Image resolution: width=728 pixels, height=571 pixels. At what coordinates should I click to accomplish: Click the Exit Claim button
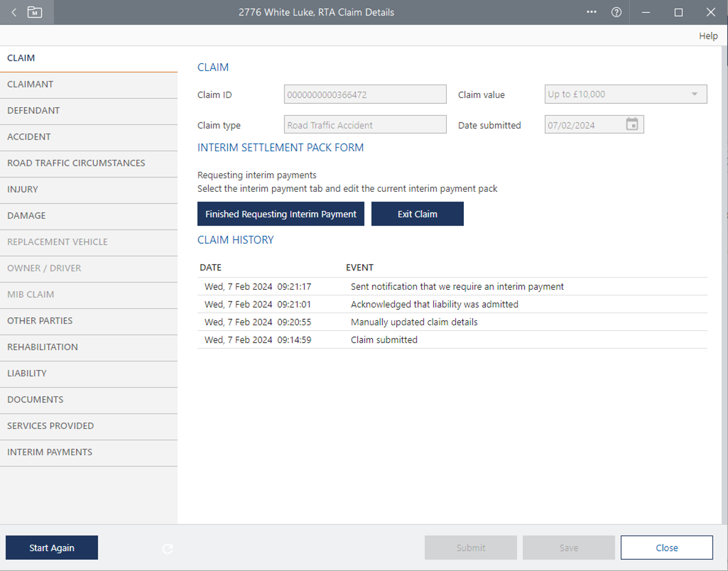(417, 214)
